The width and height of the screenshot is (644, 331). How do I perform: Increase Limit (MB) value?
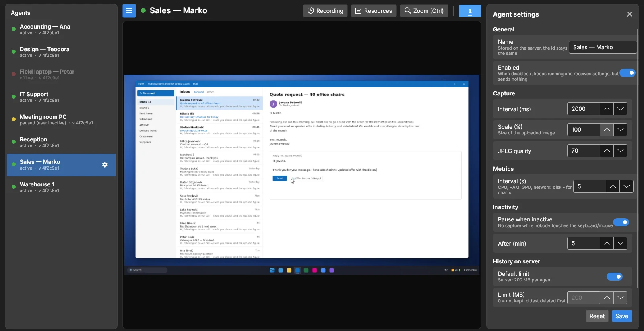[607, 298]
